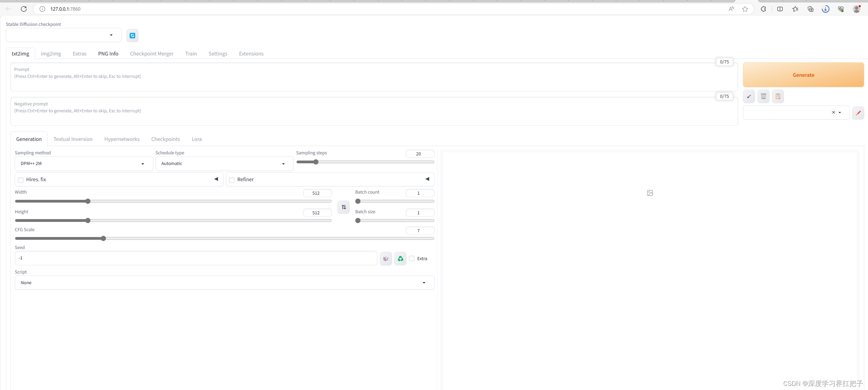This screenshot has width=868, height=390.
Task: Click into the Negative prompt text box
Action: pos(374,111)
